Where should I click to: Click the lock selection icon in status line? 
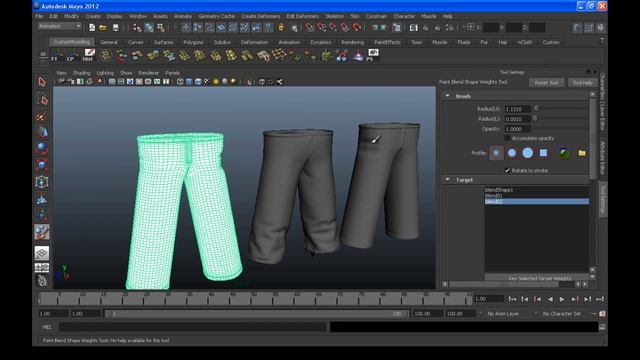pos(281,27)
